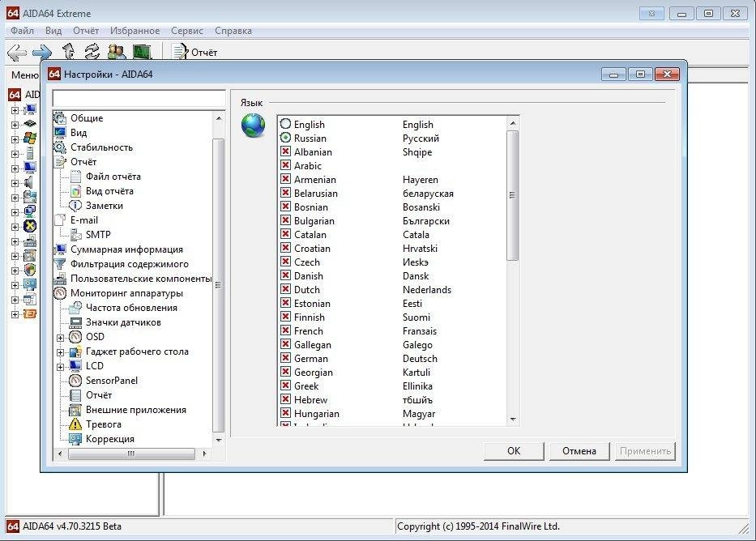Open Стабильность settings via gear icon
This screenshot has width=756, height=541.
(x=60, y=147)
